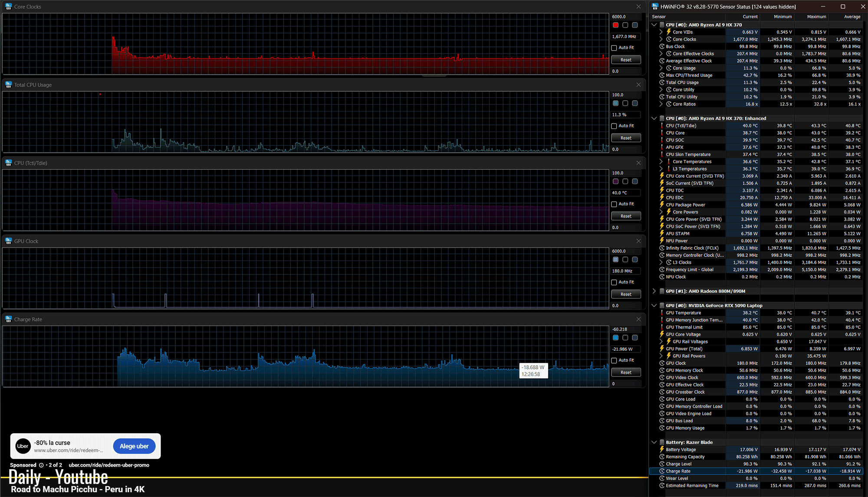Click the gauge icon next to Total CPU Usage row
This screenshot has width=868, height=497.
pos(662,82)
